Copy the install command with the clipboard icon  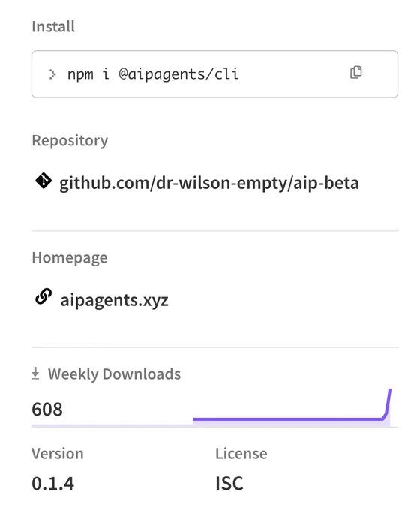[355, 72]
